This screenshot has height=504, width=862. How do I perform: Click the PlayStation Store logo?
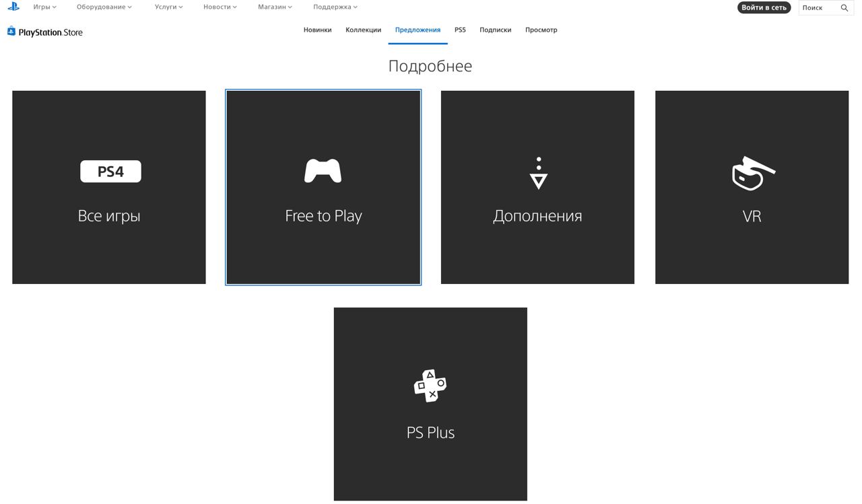click(45, 32)
